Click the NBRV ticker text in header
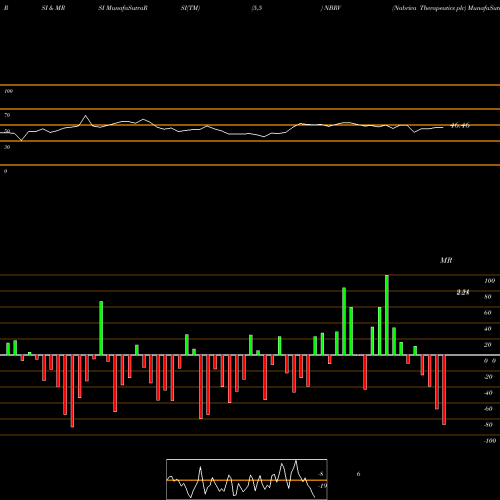Viewport: 500px width, 500px height. (332, 8)
